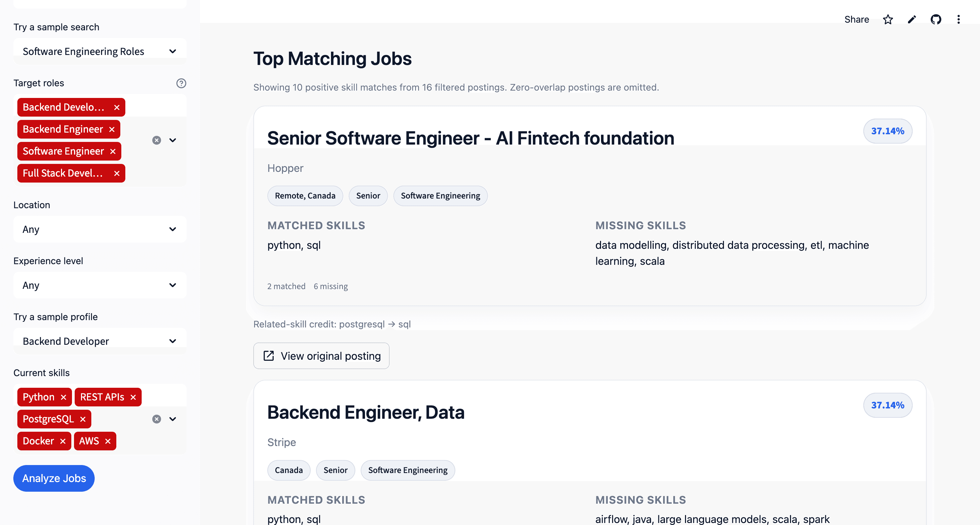Remove the Python skill tag
This screenshot has width=980, height=525.
pos(64,397)
